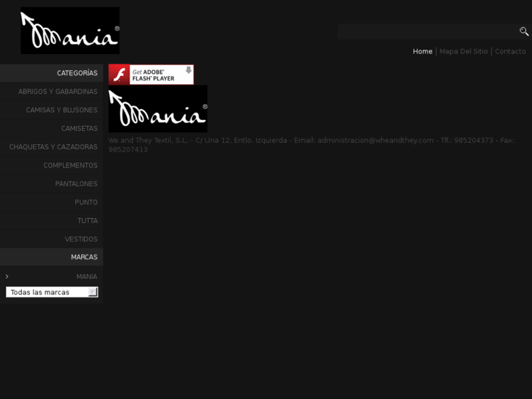Open the Todas las marcas dropdown
This screenshot has width=532, height=399.
[52, 292]
